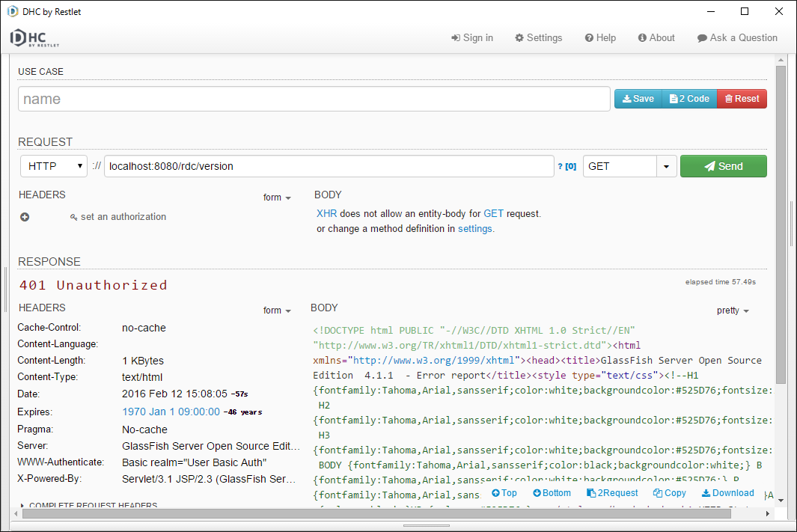Viewport: 797px width, 532px height.
Task: Click the Pragma value No-cache
Action: pos(145,429)
